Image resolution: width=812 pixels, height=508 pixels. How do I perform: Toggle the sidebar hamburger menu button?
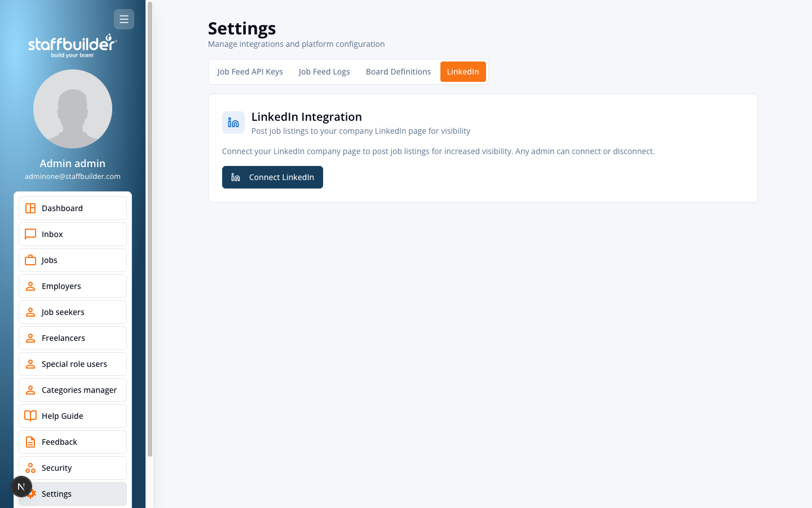click(124, 19)
